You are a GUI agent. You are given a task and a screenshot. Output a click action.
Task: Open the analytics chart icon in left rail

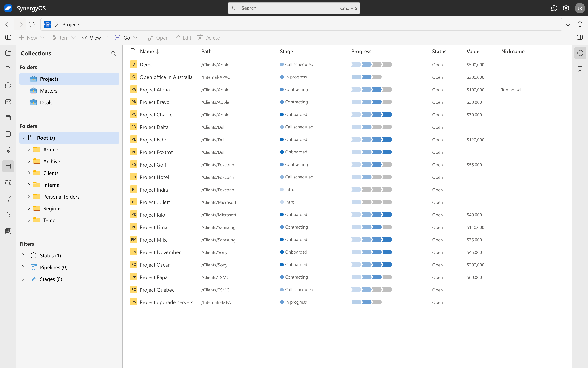tap(8, 199)
